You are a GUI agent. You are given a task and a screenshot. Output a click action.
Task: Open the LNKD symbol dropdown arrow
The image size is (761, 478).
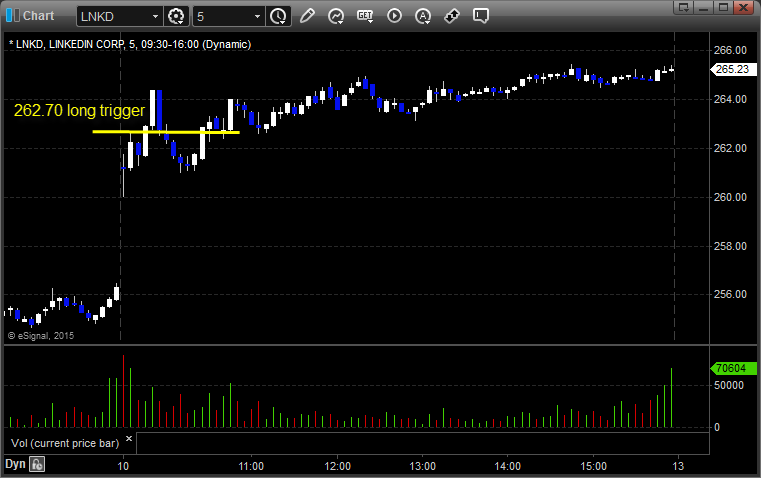point(155,16)
